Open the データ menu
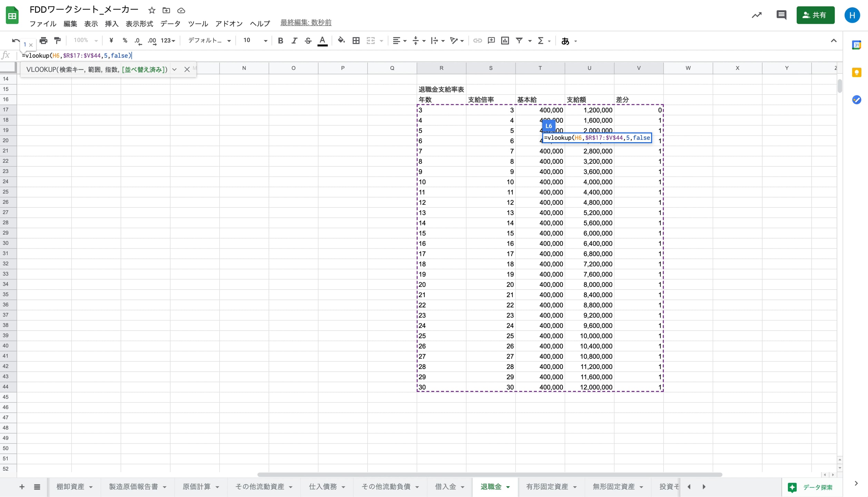The height and width of the screenshot is (497, 868). coord(170,23)
